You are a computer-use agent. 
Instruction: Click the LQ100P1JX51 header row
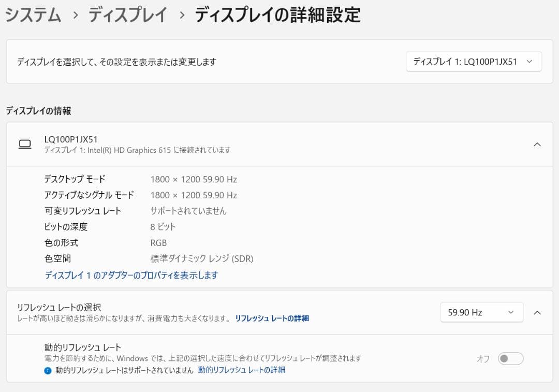click(207, 144)
